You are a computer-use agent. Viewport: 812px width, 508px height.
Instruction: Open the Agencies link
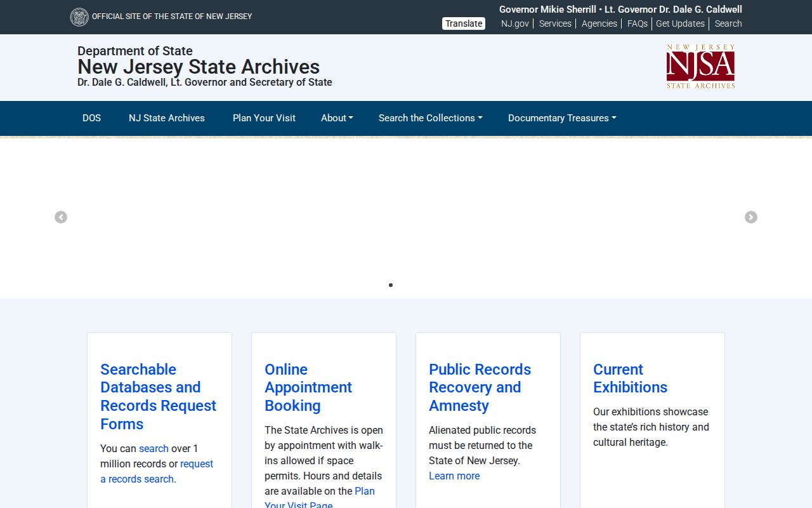point(599,23)
